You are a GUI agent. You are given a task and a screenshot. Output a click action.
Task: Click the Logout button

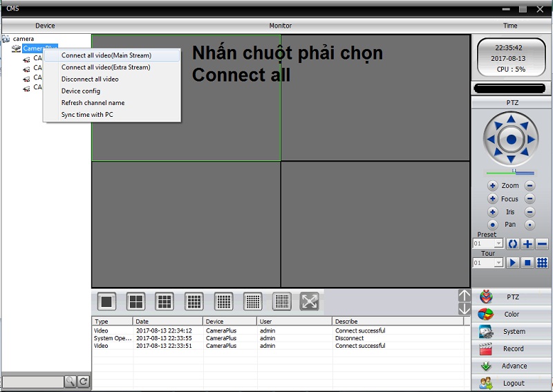[x=512, y=383]
